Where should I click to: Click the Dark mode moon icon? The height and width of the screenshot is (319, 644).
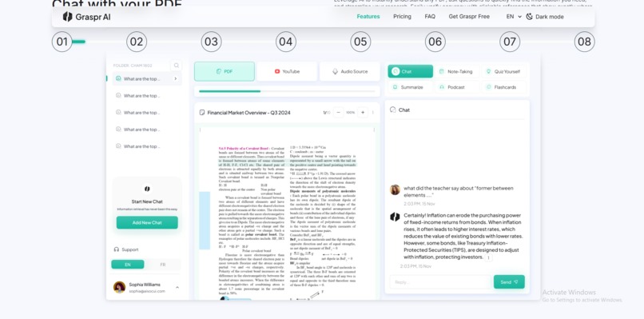click(530, 17)
